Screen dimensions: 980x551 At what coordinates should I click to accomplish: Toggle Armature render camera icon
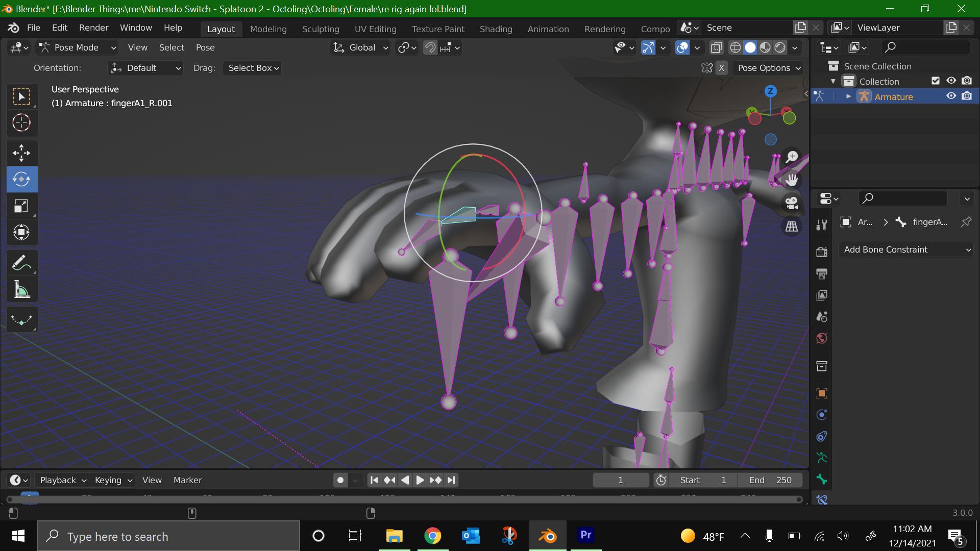pyautogui.click(x=967, y=96)
